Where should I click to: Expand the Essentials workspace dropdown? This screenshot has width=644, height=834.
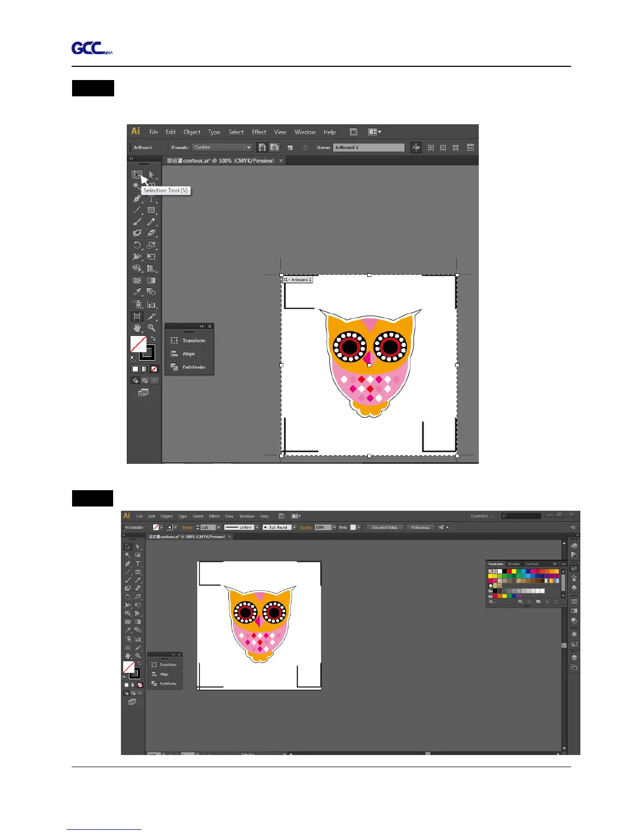click(x=481, y=516)
